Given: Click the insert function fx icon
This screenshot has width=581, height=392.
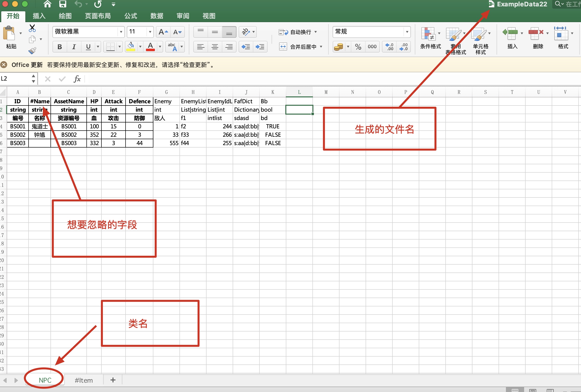Looking at the screenshot, I should (x=77, y=79).
